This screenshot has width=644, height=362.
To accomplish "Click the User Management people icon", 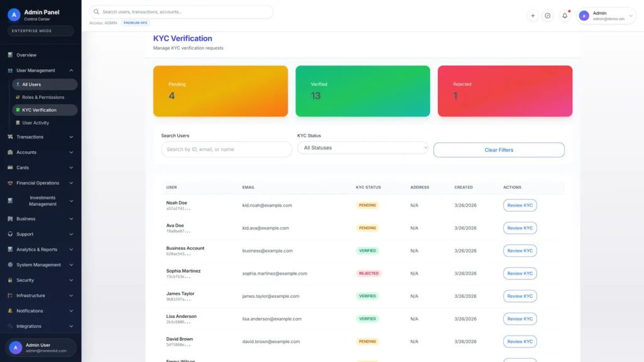I will pos(10,71).
